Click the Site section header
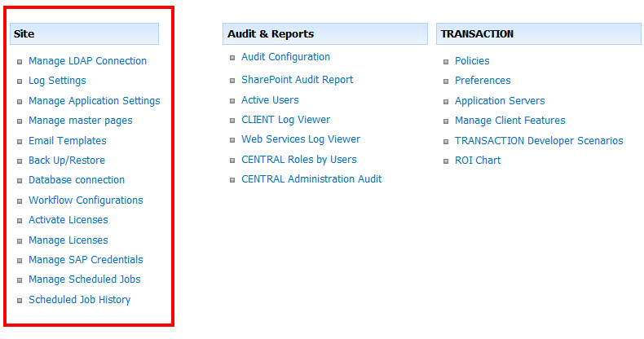 tap(84, 33)
